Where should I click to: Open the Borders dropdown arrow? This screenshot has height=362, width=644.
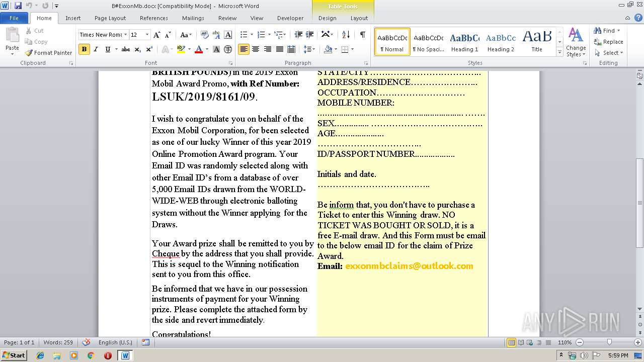click(352, 49)
